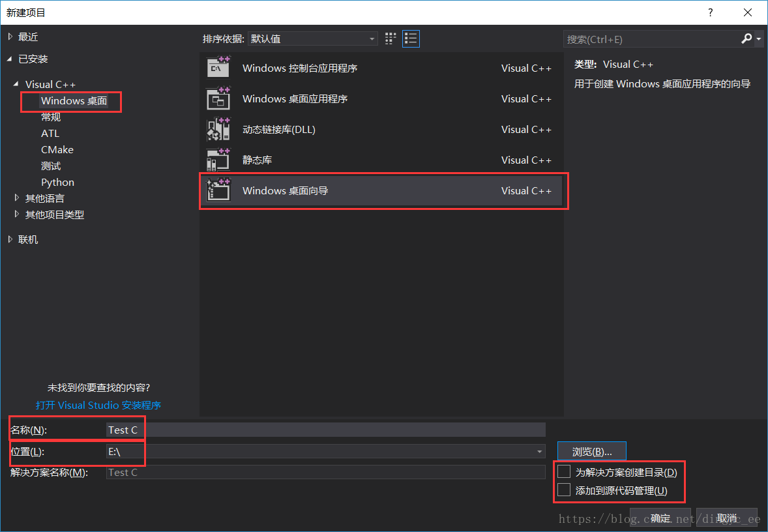Click the 浏览(B) button
768x532 pixels.
click(x=591, y=451)
